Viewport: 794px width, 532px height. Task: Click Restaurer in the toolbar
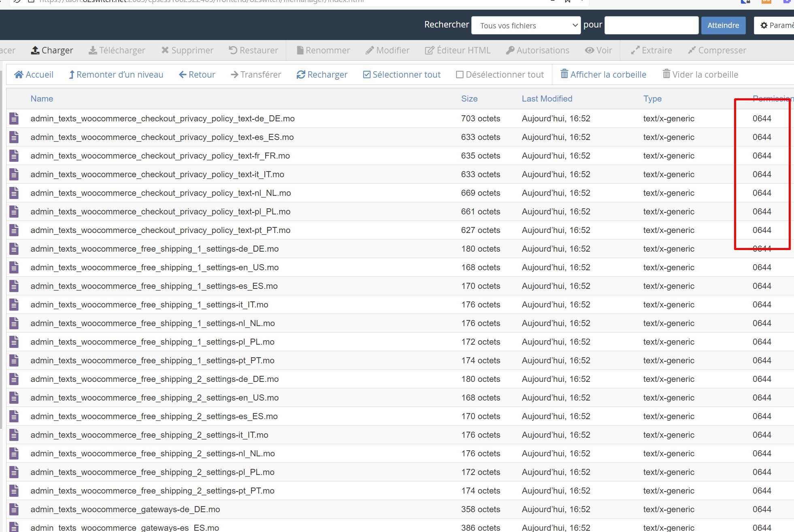click(253, 50)
